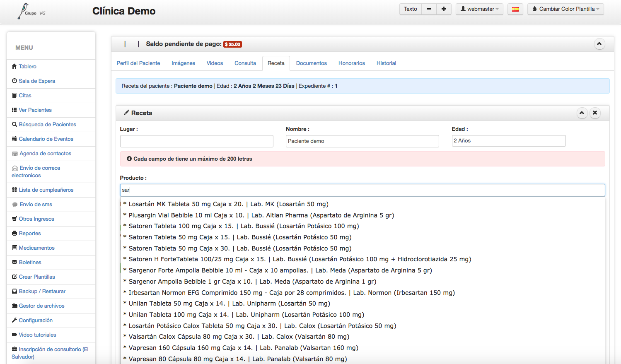Click the Texto button
Screen dimensions: 621x364
(411, 9)
